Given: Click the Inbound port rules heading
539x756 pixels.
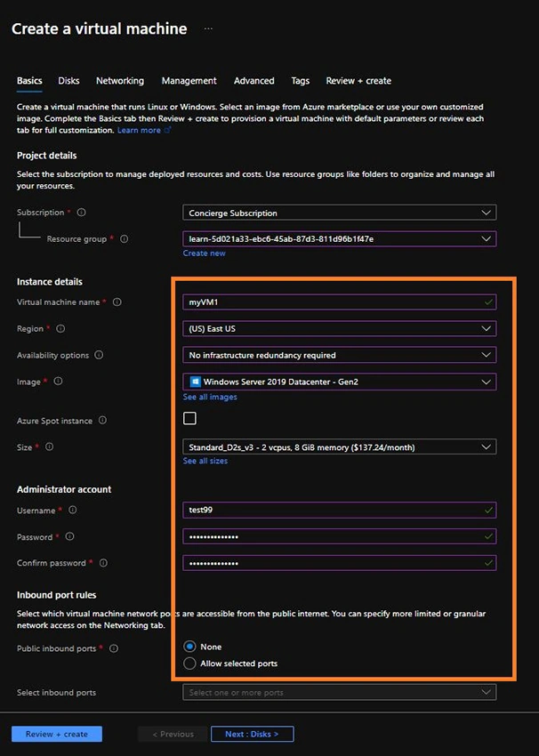Looking at the screenshot, I should [x=56, y=595].
